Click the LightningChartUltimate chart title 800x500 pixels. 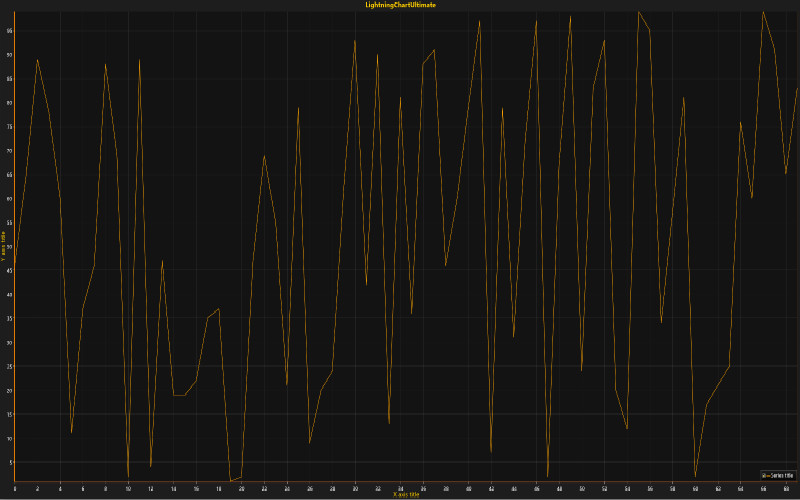[x=400, y=5]
